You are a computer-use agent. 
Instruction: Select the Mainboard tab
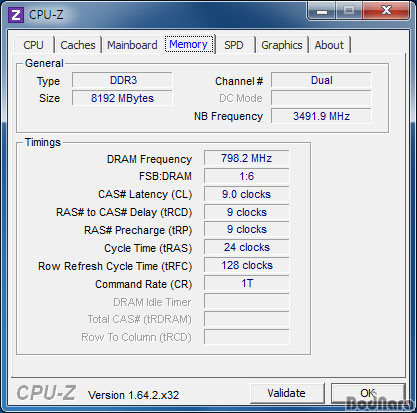click(132, 45)
